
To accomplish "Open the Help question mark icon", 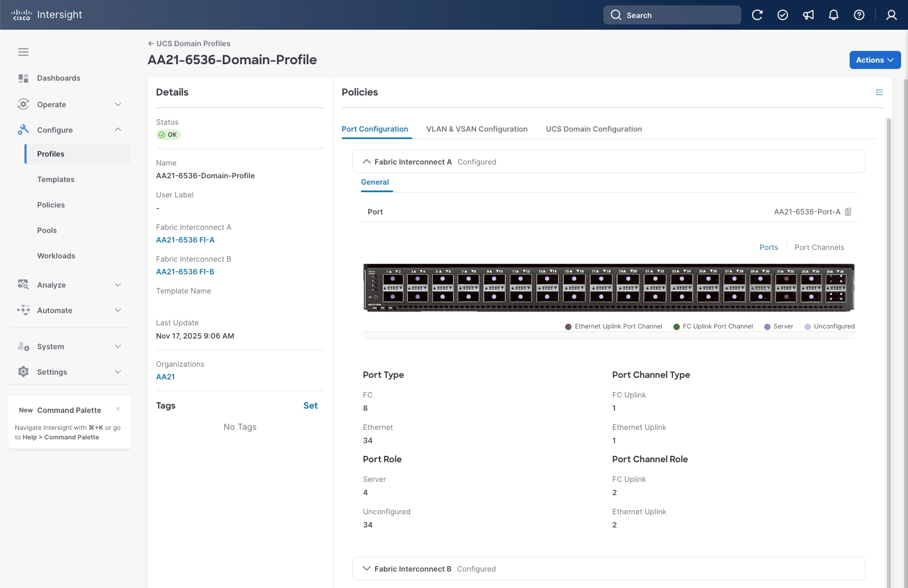I will coord(858,14).
